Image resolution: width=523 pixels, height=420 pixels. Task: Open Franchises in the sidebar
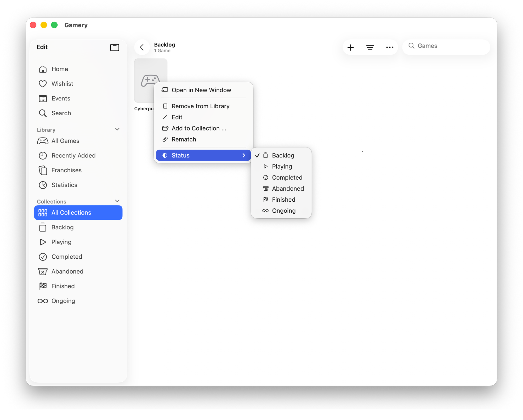(66, 170)
